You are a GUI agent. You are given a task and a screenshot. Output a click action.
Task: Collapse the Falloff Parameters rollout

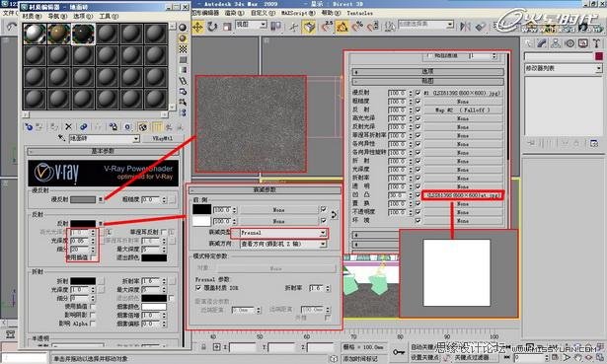[x=265, y=190]
